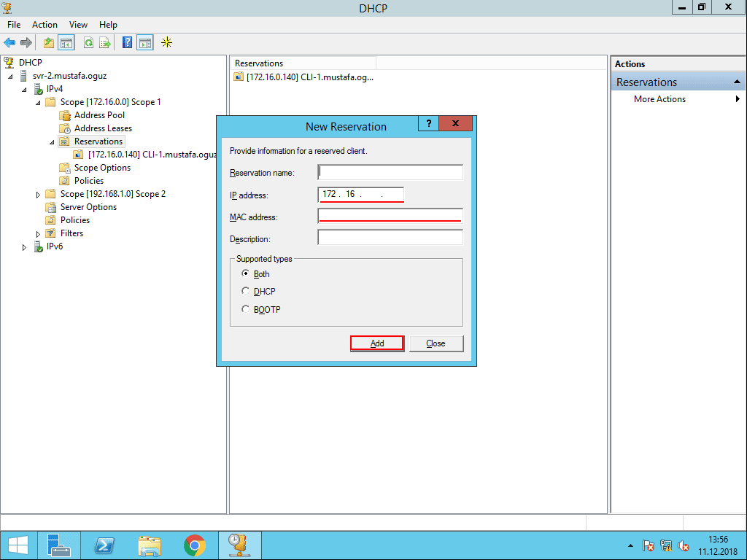Viewport: 747px width, 560px height.
Task: Click the Close button in New Reservation
Action: coord(436,343)
